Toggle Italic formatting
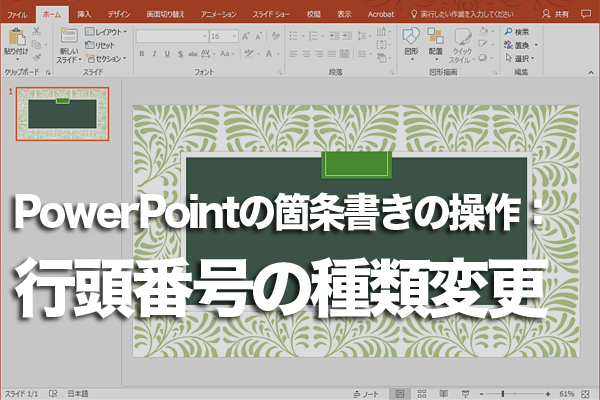This screenshot has height=400, width=600. point(154,54)
